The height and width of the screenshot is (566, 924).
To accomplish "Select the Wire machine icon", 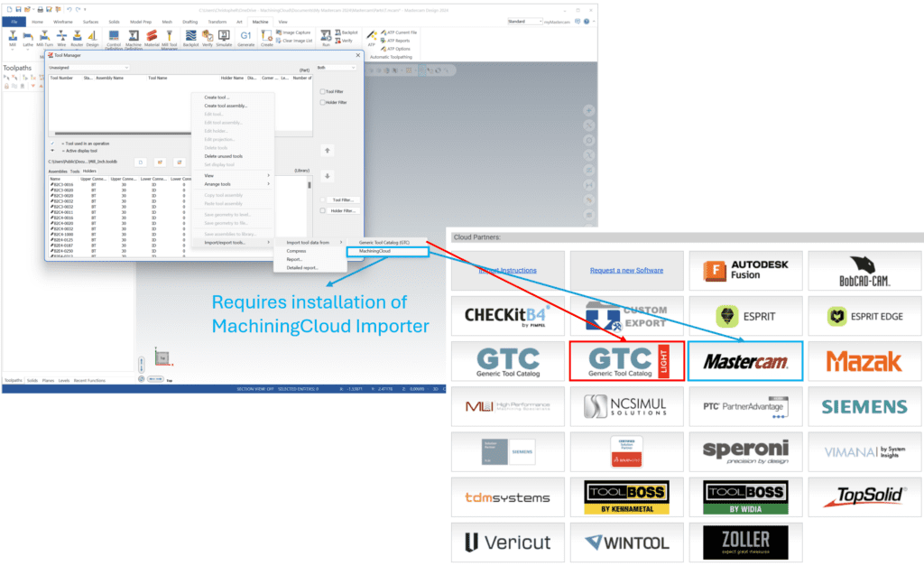I will pos(61,38).
